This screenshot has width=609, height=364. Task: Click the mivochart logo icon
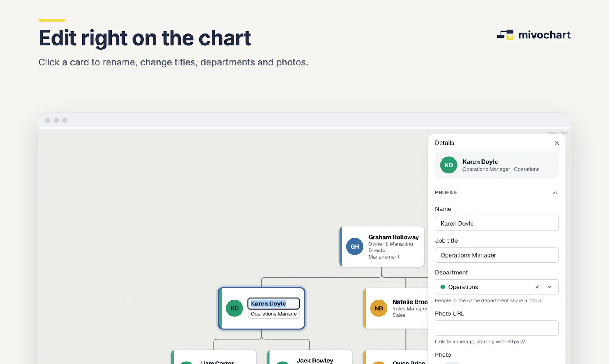tap(505, 35)
